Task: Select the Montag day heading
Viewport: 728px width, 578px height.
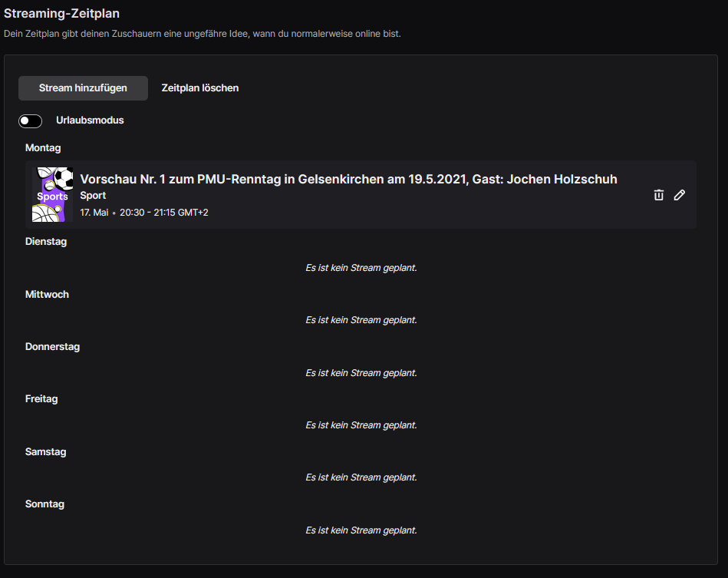Action: [x=43, y=147]
